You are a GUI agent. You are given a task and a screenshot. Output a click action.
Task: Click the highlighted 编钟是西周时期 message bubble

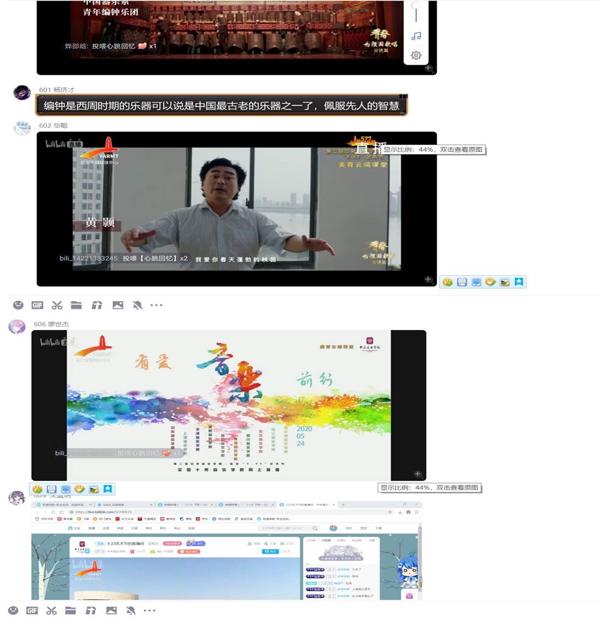224,105
